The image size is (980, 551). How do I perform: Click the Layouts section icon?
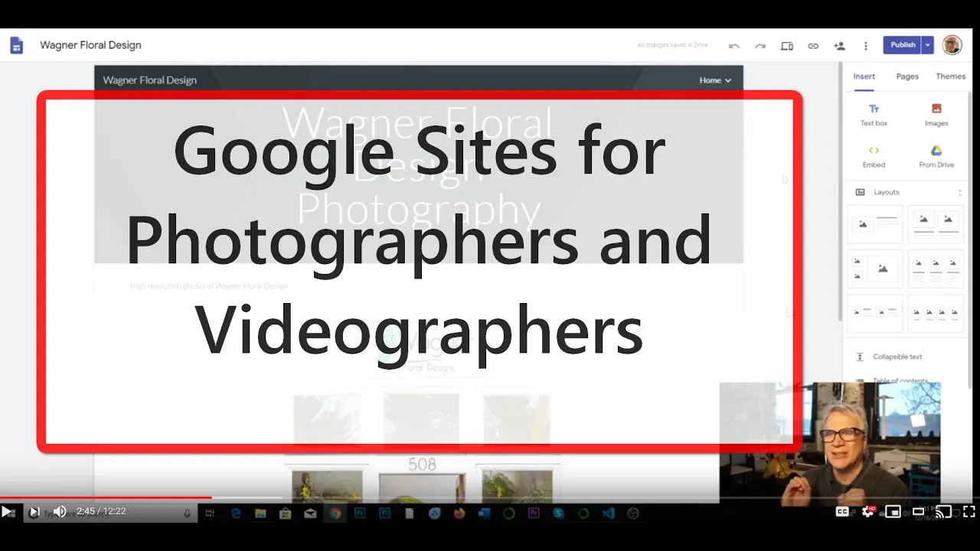click(x=860, y=192)
